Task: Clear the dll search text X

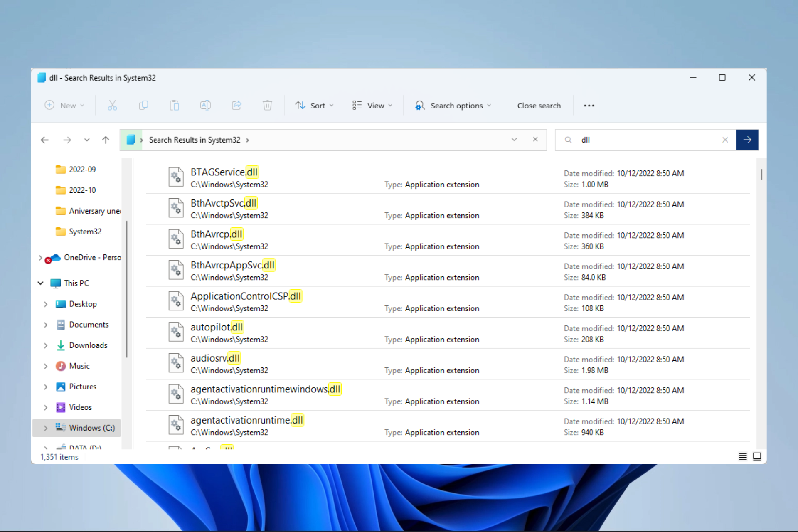Action: tap(725, 140)
